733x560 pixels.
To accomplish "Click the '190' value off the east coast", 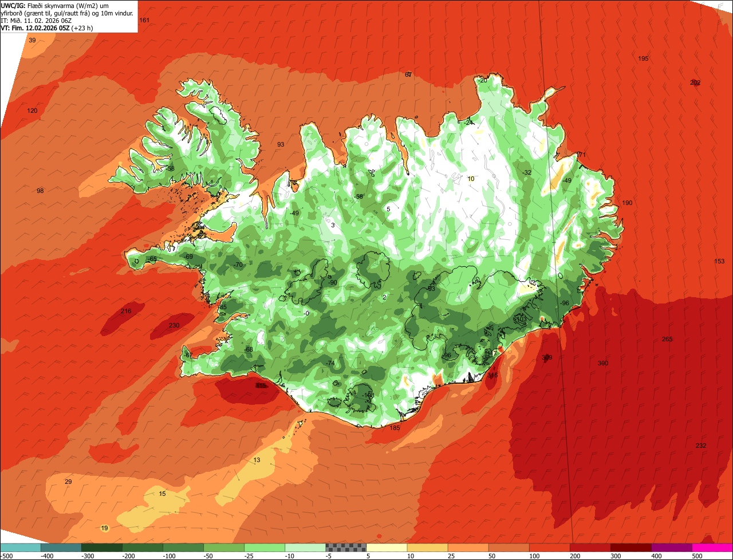I will [x=627, y=203].
